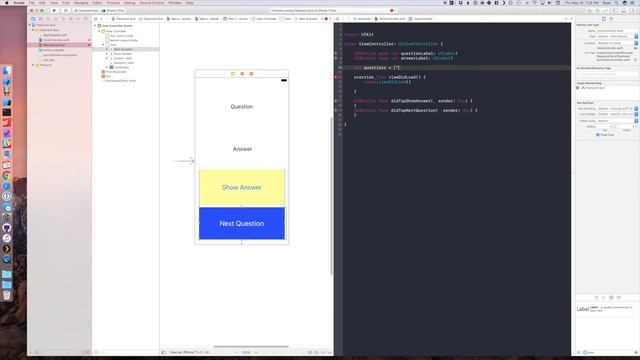640x360 pixels.
Task: Collapse the View Controller Scene in outline
Action: (95, 26)
